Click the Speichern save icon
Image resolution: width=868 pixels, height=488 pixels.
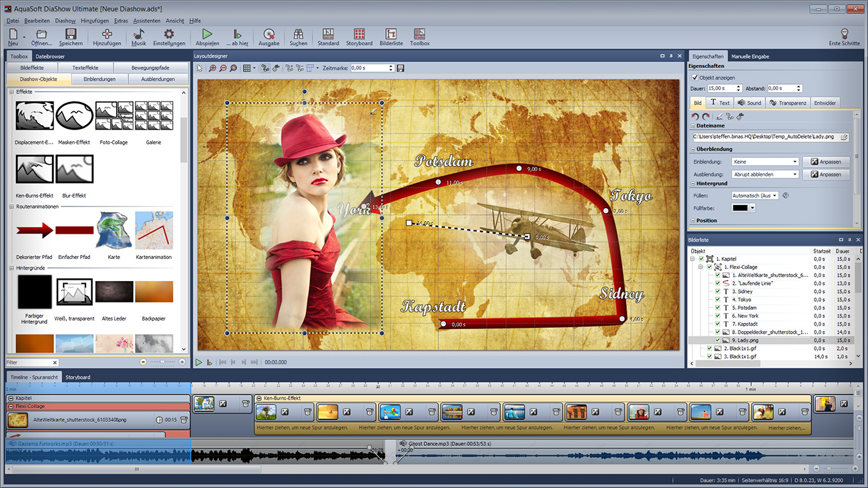(71, 35)
